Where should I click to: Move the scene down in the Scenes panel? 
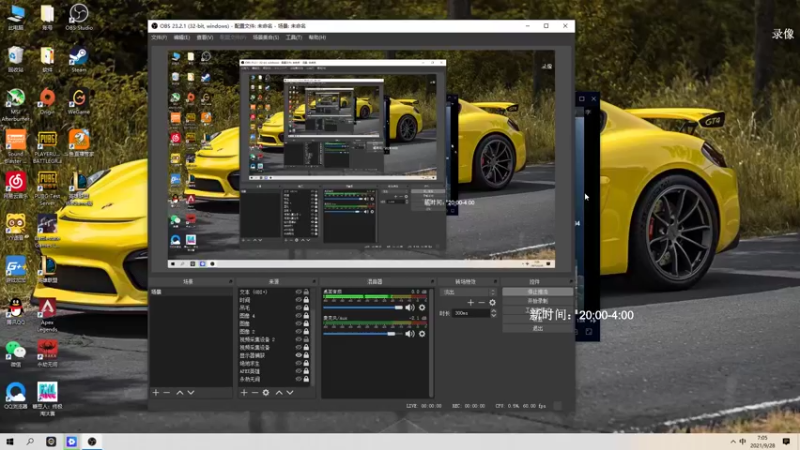click(191, 392)
